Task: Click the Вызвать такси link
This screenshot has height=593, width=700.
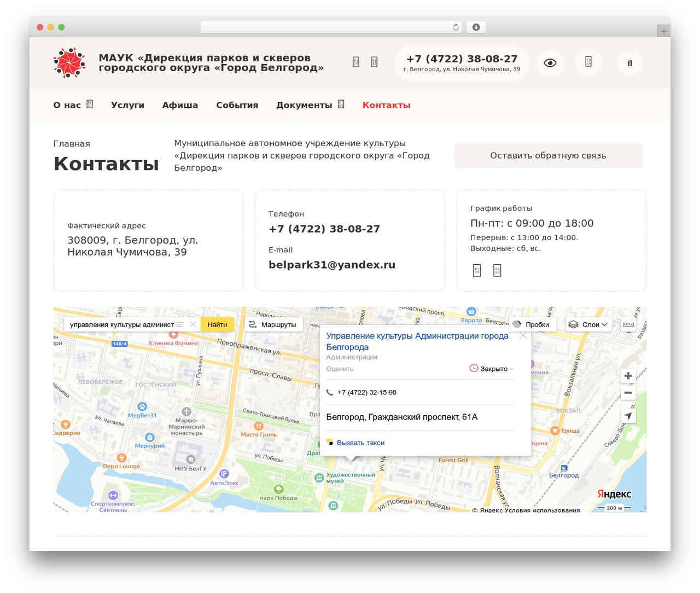Action: 360,443
